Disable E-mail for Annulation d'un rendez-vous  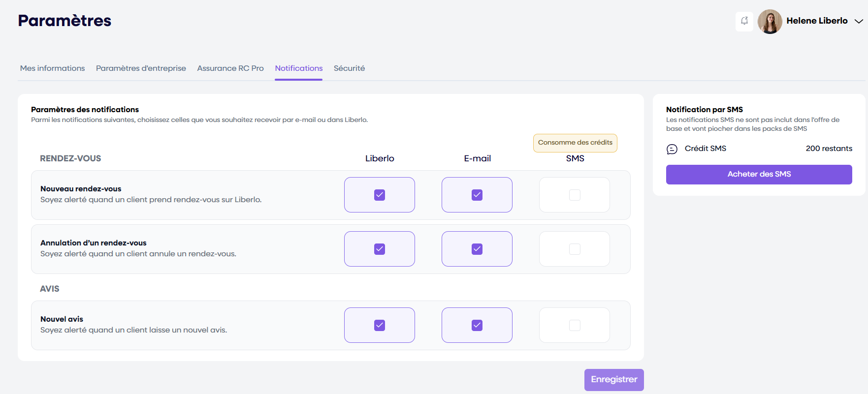[477, 249]
